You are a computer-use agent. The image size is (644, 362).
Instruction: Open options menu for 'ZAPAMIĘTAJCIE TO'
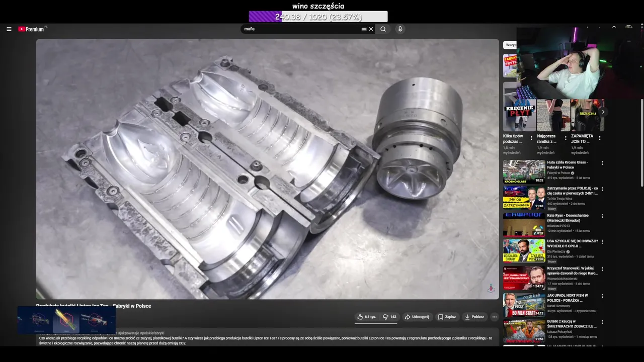pos(600,138)
